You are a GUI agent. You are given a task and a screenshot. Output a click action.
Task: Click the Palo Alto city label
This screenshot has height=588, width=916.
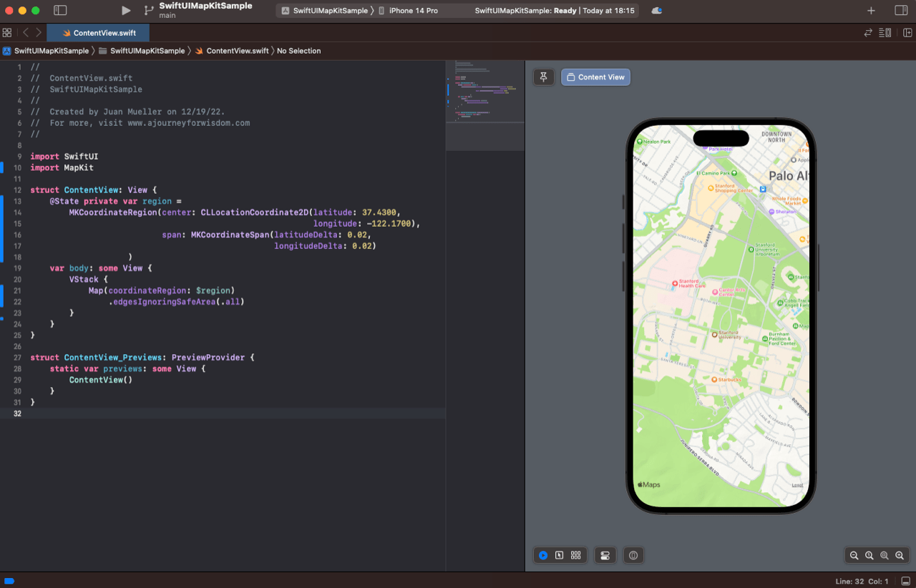pos(789,176)
